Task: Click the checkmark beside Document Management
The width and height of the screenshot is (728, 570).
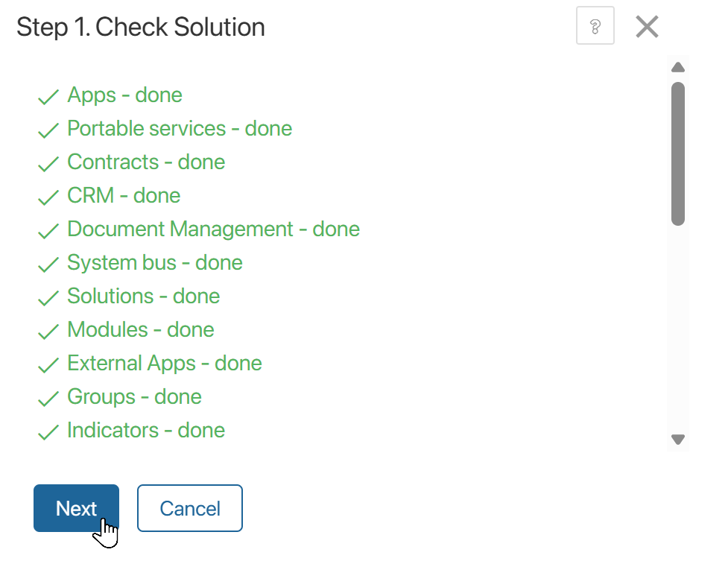Action: tap(48, 230)
